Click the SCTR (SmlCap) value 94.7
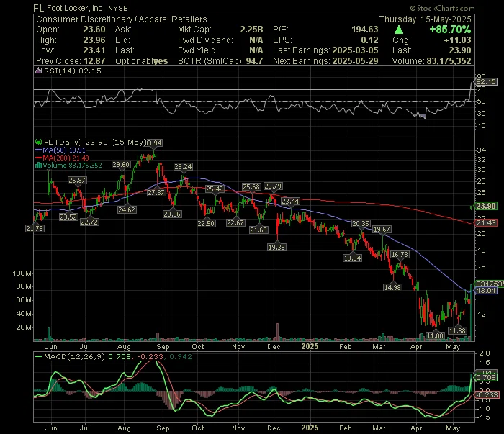The image size is (504, 434). (x=255, y=61)
